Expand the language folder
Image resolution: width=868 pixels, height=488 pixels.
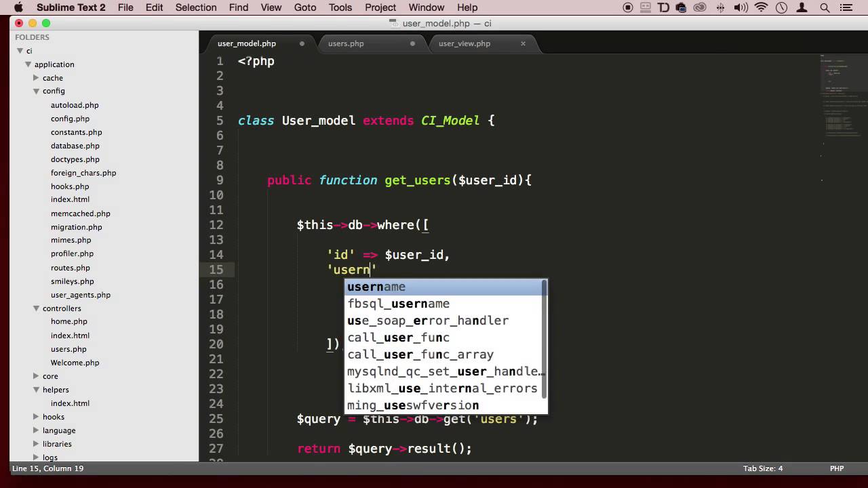pos(36,430)
